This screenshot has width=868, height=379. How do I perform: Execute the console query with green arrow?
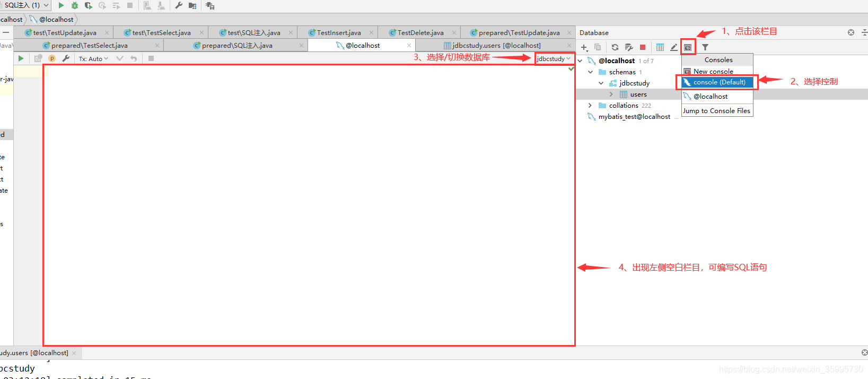point(21,58)
